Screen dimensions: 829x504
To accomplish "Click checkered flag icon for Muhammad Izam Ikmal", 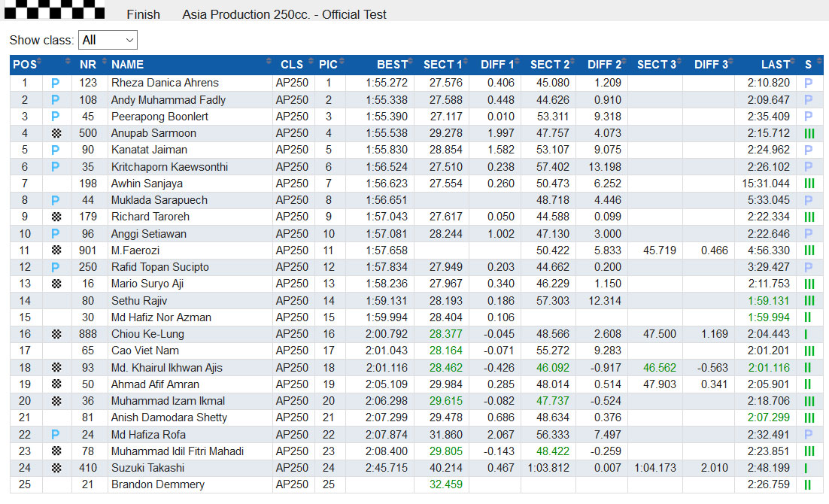I will click(x=56, y=401).
